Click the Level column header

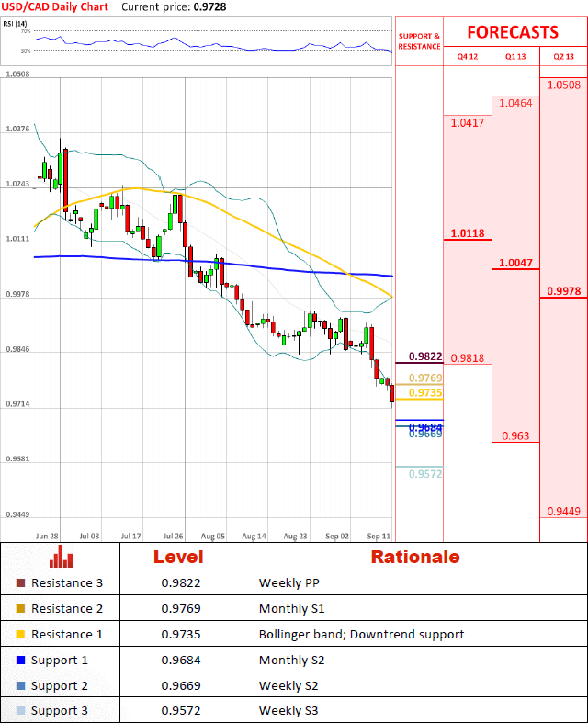pyautogui.click(x=178, y=557)
